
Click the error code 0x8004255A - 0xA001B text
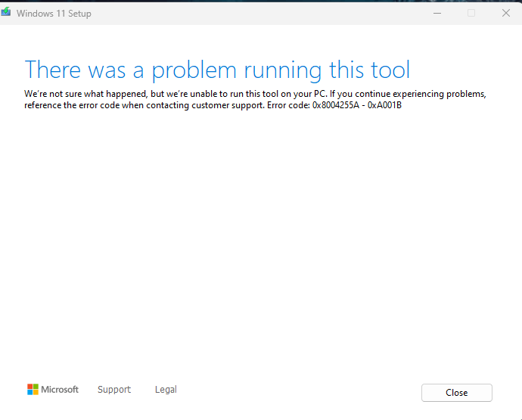point(357,105)
